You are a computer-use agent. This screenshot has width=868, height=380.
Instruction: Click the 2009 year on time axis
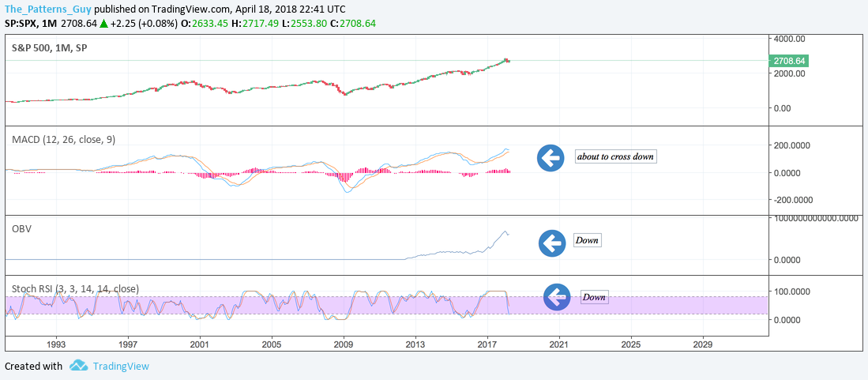click(344, 344)
